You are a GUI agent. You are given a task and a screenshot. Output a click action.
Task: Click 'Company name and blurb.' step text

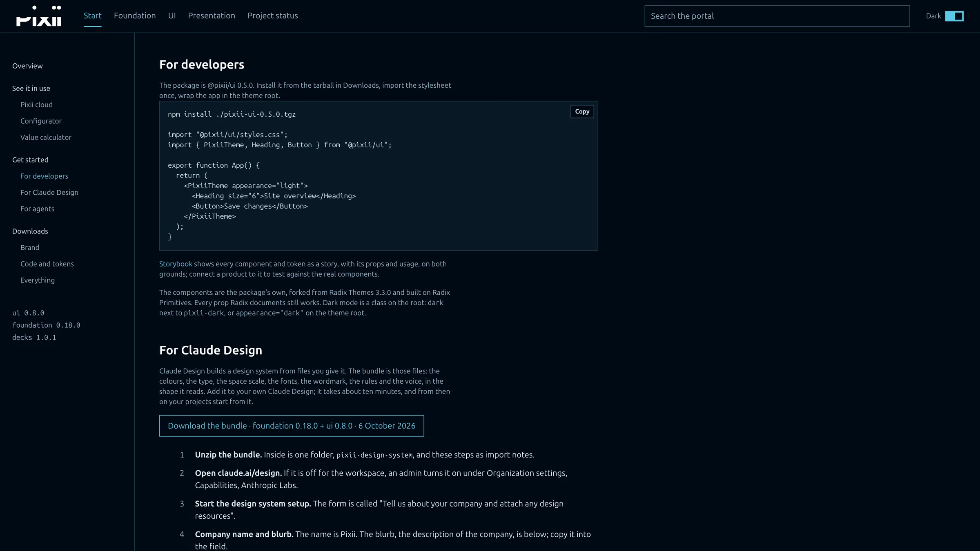tap(244, 534)
